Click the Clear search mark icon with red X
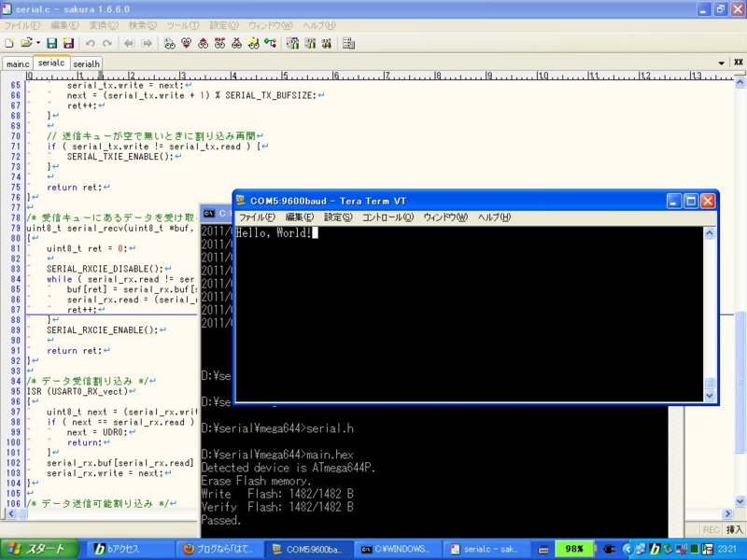Viewport: 747px width, 560px height. pos(237,43)
